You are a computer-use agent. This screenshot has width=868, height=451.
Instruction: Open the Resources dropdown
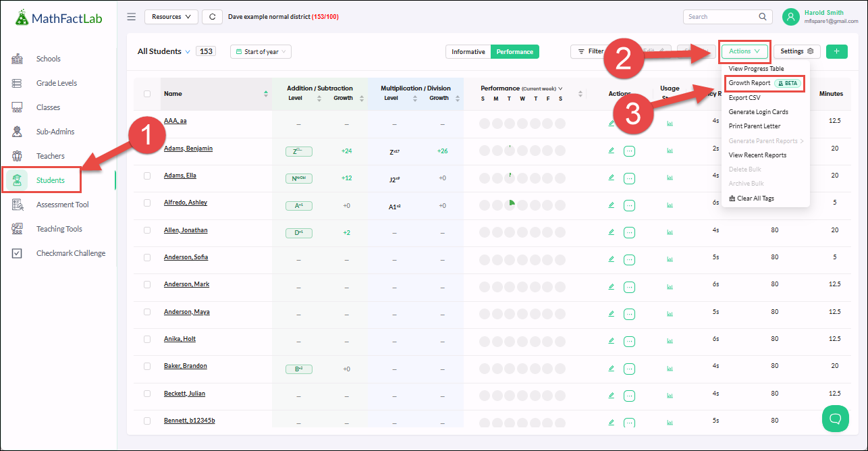pos(171,17)
